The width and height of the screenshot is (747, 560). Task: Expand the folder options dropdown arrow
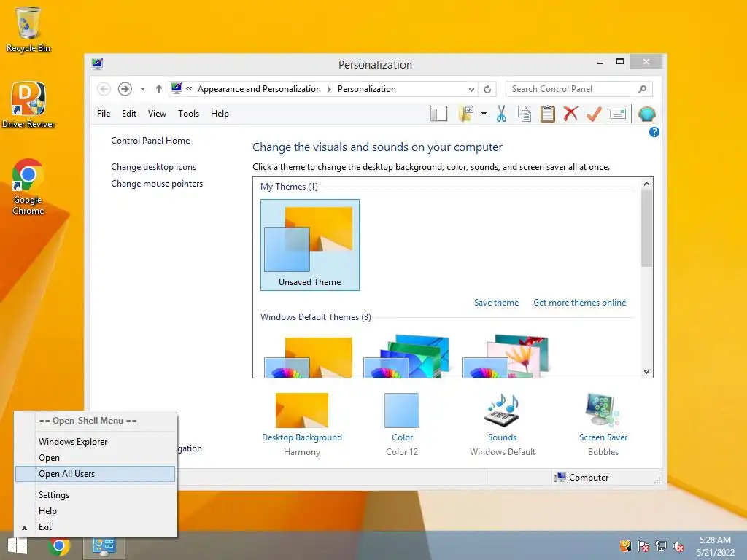point(484,114)
